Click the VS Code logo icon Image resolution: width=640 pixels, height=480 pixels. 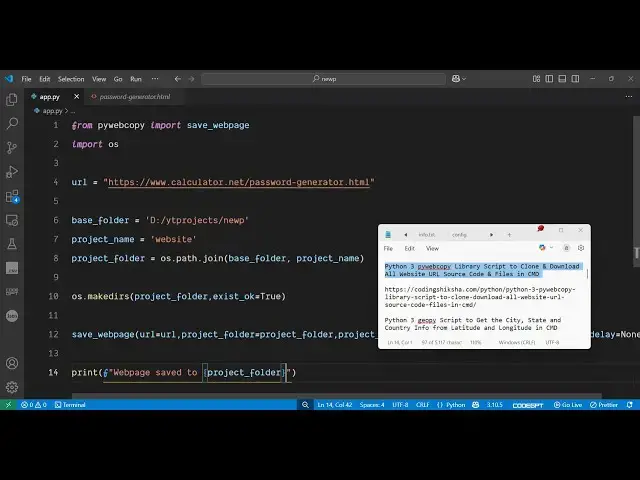coord(9,79)
